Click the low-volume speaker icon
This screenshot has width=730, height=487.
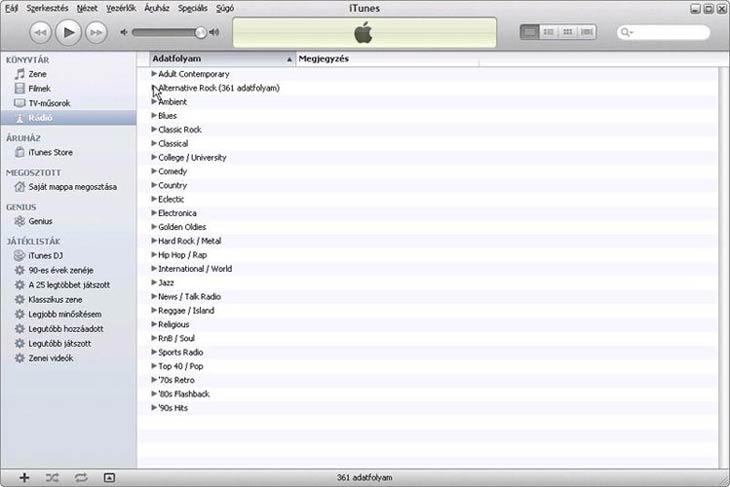tap(124, 32)
